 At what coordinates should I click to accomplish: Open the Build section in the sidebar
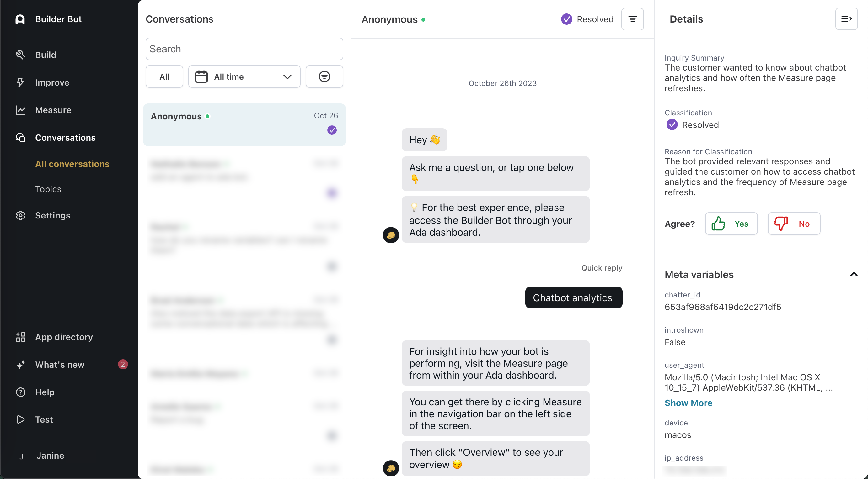pos(46,55)
